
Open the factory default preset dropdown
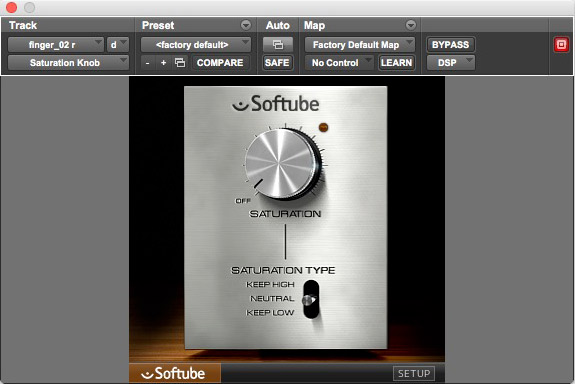(x=196, y=45)
